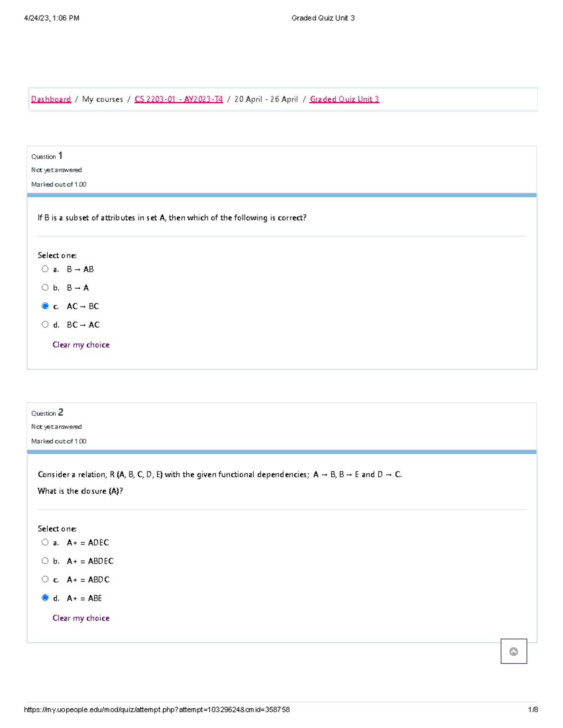563x728 pixels.
Task: Open the Graded Quiz Unit 3 breadcrumb link
Action: 344,99
